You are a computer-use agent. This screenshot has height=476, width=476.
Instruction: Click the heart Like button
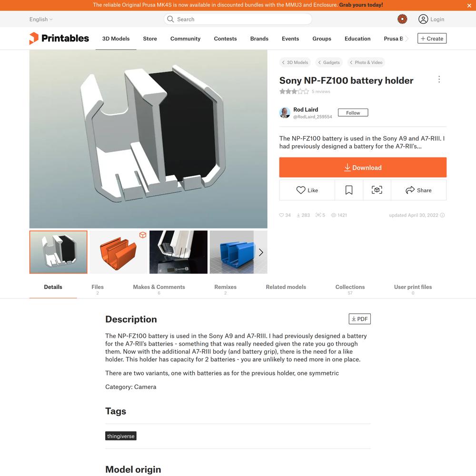pos(307,190)
